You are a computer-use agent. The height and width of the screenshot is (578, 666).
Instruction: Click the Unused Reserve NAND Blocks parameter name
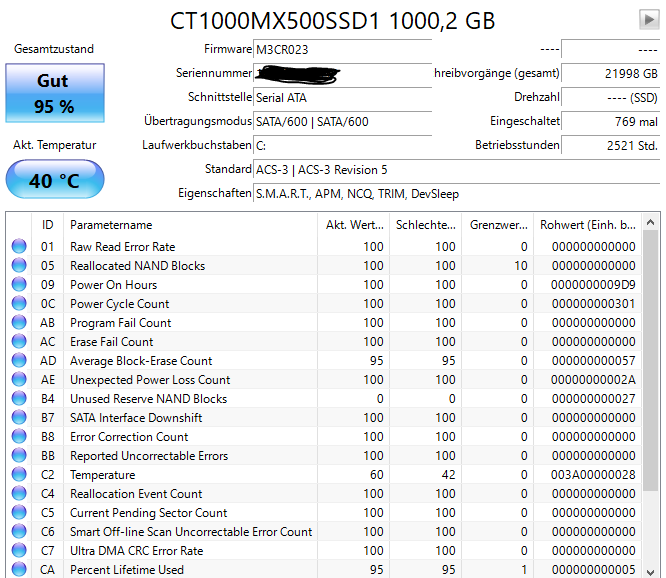[148, 399]
